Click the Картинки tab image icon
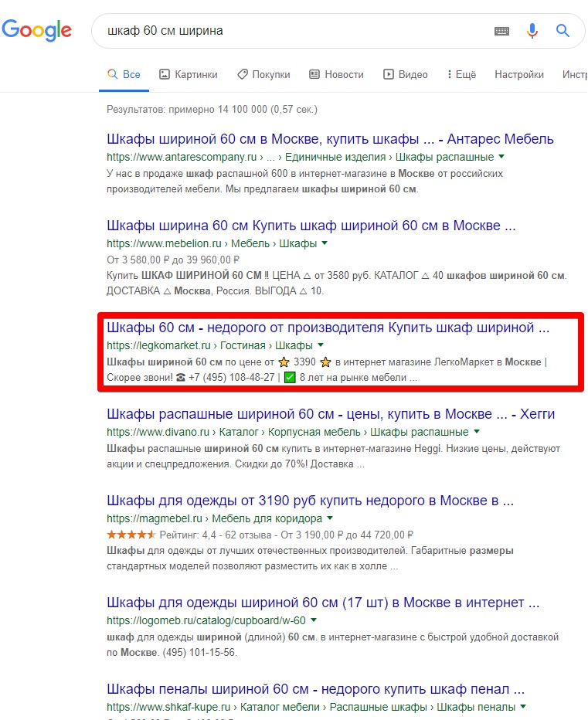The height and width of the screenshot is (720, 588). pos(165,74)
